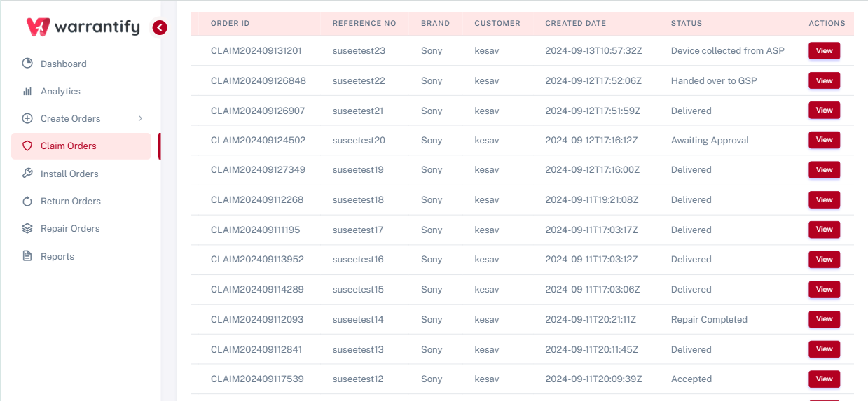This screenshot has height=401, width=868.
Task: Click the Repair Orders layers icon
Action: tap(27, 228)
